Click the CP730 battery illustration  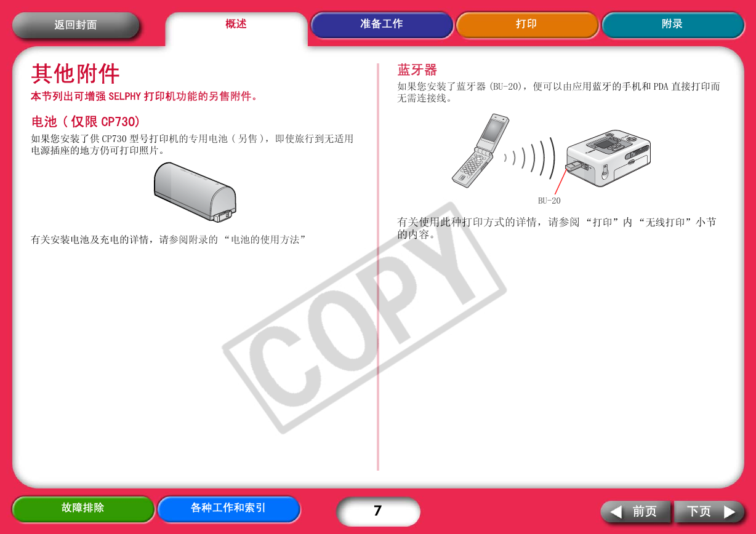point(195,193)
